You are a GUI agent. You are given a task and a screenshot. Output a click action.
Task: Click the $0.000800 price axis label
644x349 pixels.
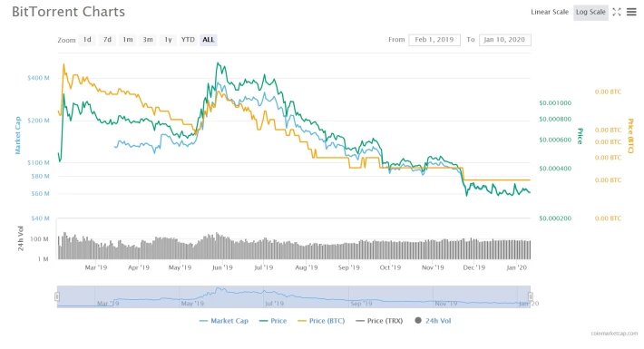pyautogui.click(x=555, y=119)
